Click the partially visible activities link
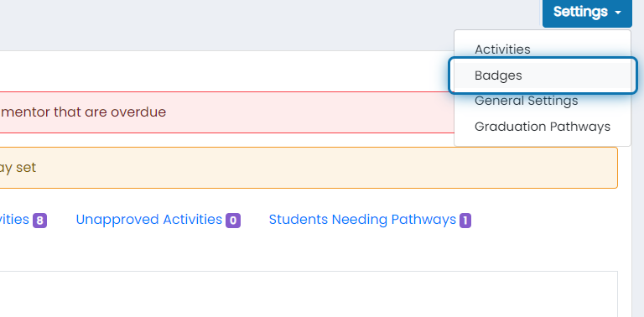This screenshot has width=644, height=317. pos(14,220)
